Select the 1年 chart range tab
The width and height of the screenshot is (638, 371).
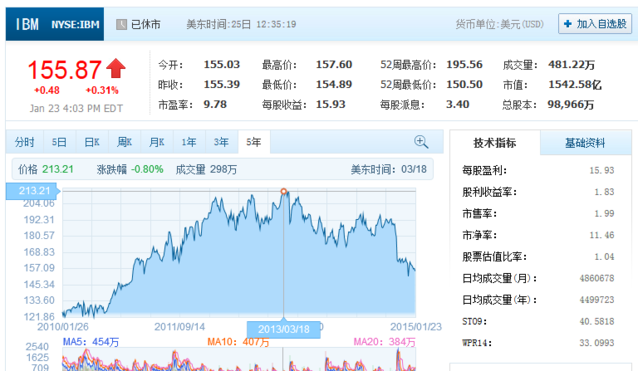[189, 142]
